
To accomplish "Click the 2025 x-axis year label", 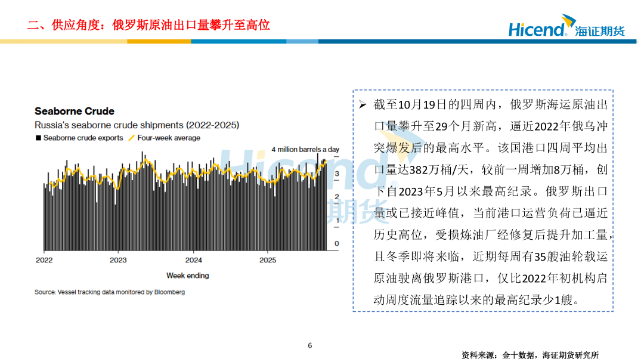I will [268, 260].
